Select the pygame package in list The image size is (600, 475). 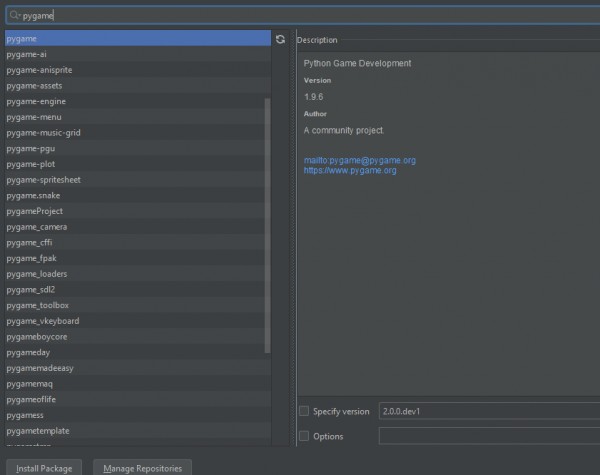pos(135,39)
